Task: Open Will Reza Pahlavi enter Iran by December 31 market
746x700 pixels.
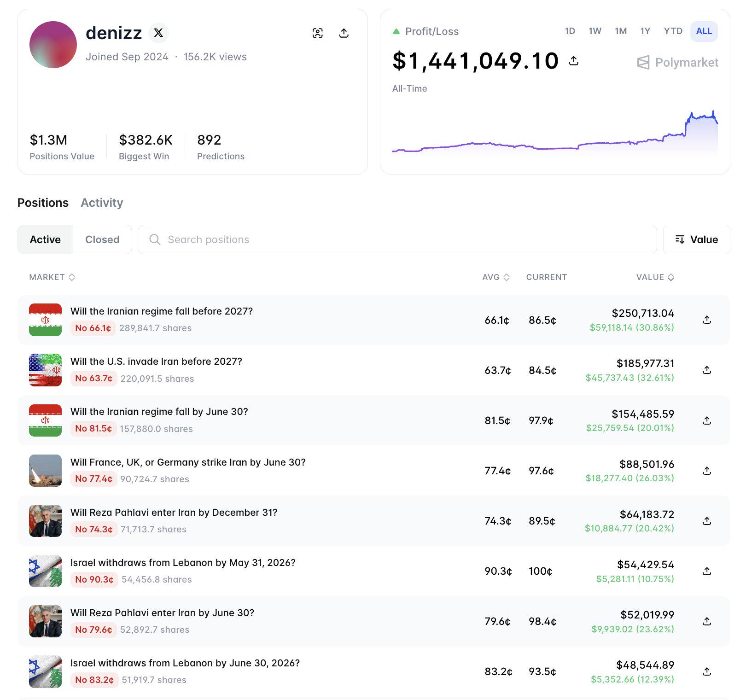Action: pos(174,513)
